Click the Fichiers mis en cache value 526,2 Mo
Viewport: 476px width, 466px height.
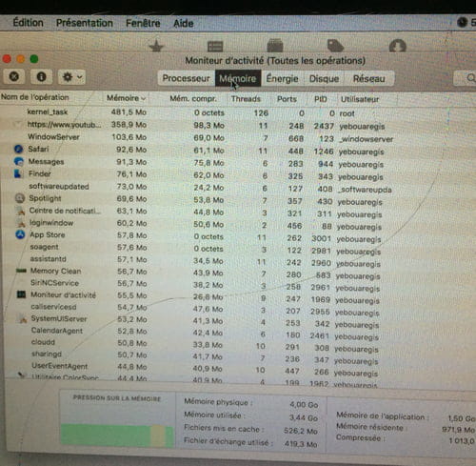301,431
